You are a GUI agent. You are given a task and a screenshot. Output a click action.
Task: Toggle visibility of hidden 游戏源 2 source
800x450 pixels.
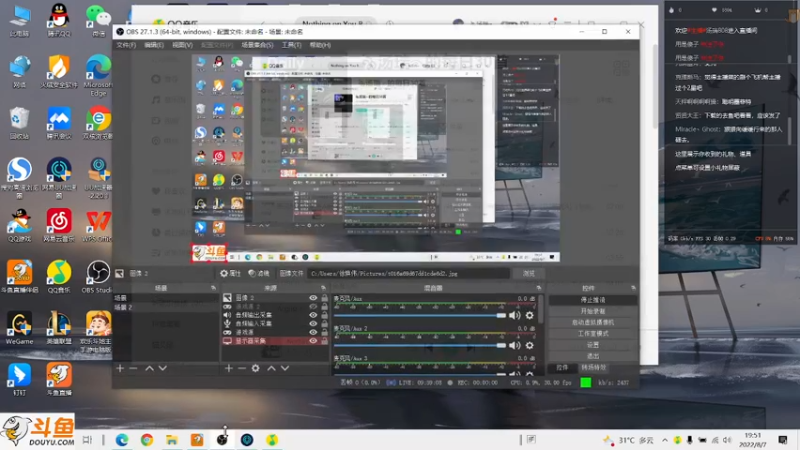coord(313,307)
